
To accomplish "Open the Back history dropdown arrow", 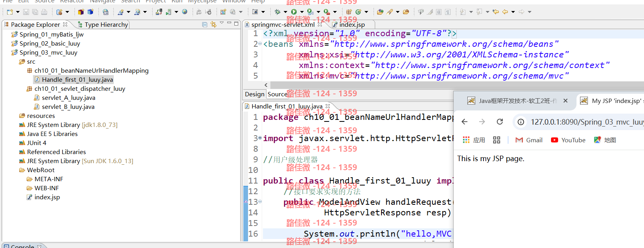I will (513, 12).
